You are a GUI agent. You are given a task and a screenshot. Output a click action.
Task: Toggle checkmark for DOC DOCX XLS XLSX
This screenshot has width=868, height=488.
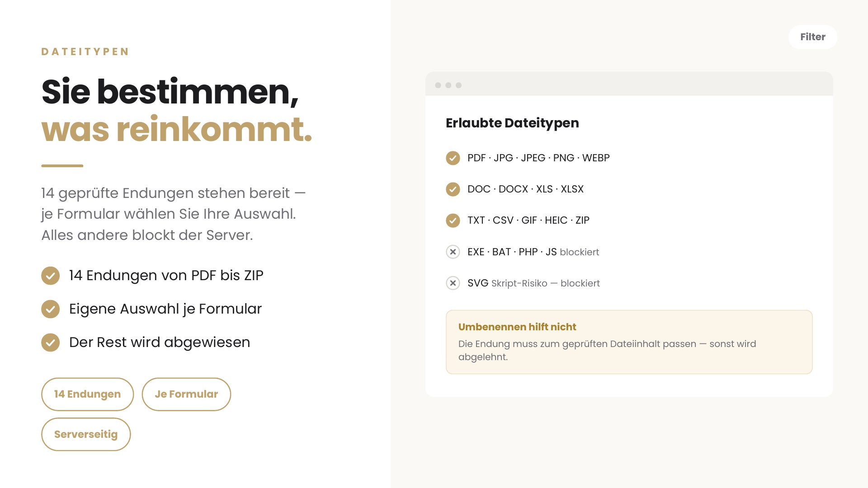click(x=453, y=189)
